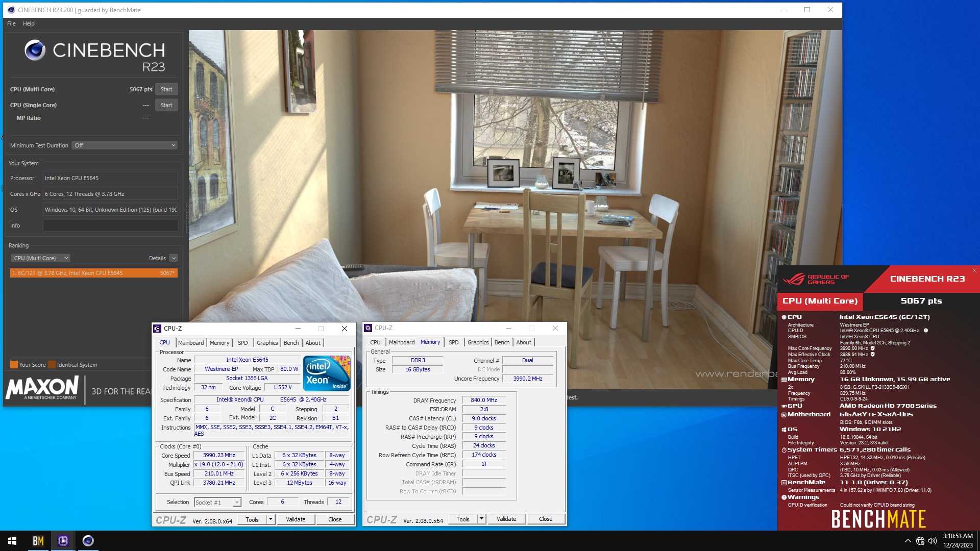Open BenchMate from the taskbar
This screenshot has width=980, height=551.
(38, 541)
